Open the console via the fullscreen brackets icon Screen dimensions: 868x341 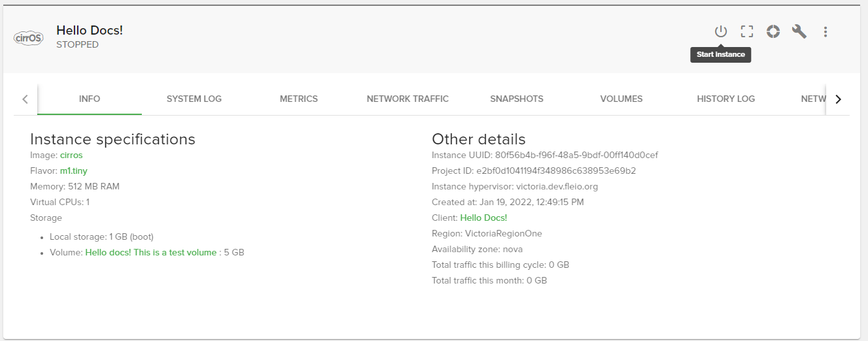747,31
